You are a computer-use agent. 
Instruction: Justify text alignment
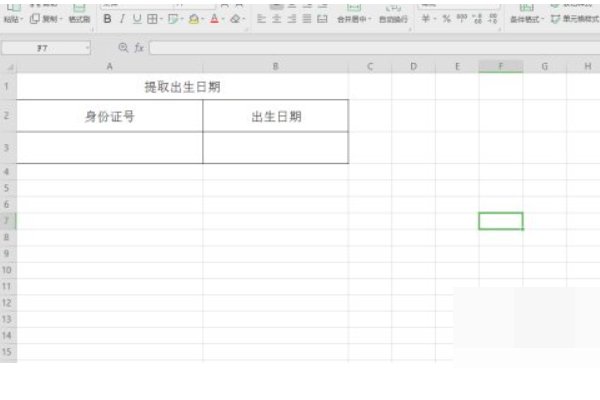[307, 19]
